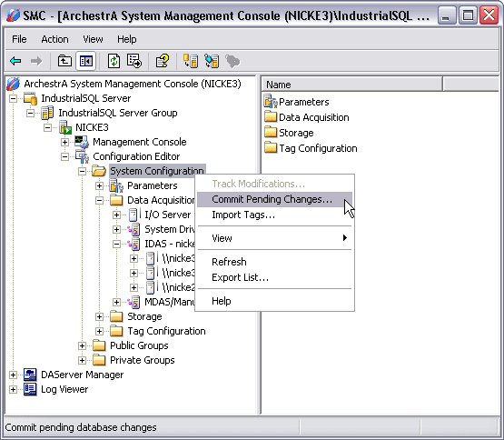504x440 pixels.
Task: Expand the Management Console node
Action: 64,142
